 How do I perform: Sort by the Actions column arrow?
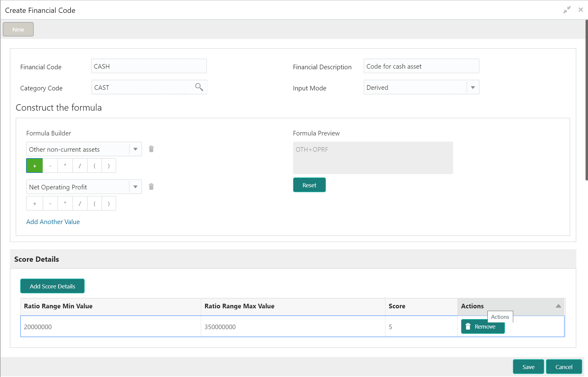coord(558,306)
